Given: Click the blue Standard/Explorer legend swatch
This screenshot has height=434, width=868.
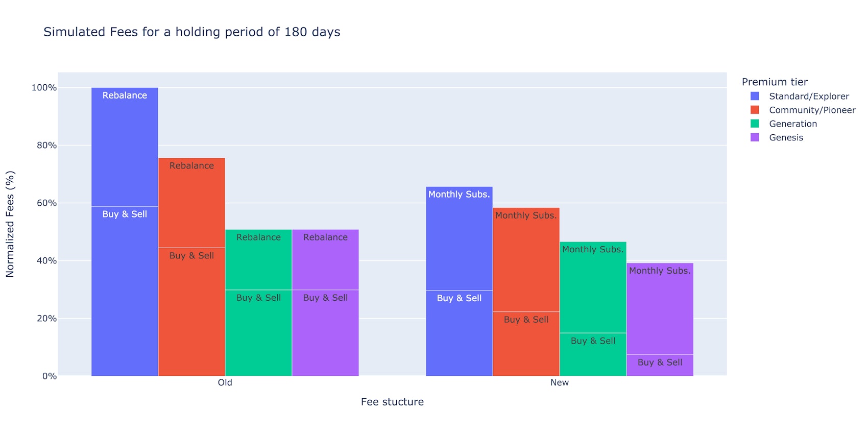Looking at the screenshot, I should [x=755, y=96].
